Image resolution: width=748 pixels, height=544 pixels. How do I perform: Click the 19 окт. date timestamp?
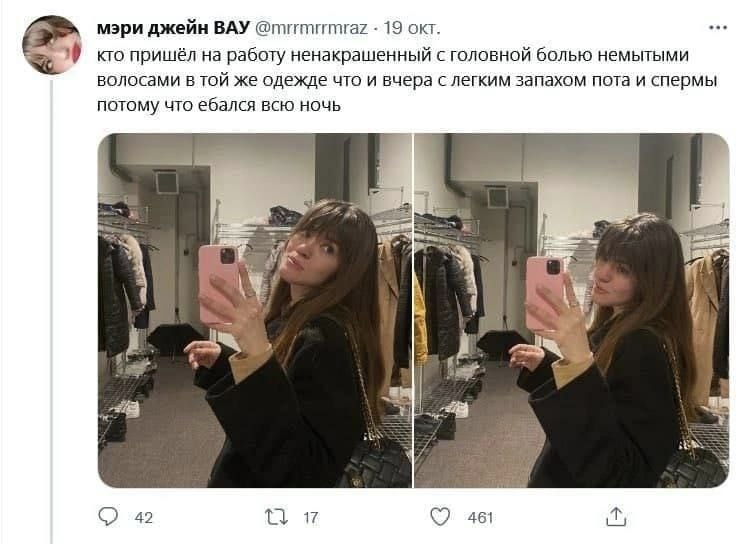412,28
